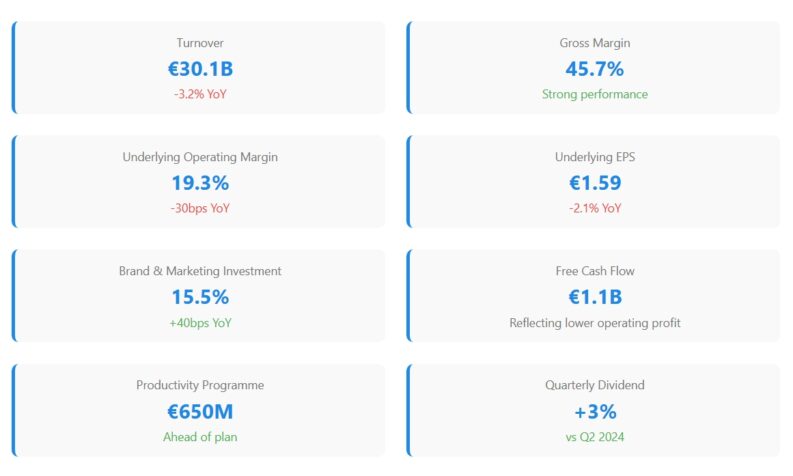Click the Strong performance note
The width and height of the screenshot is (793, 476).
[x=594, y=94]
